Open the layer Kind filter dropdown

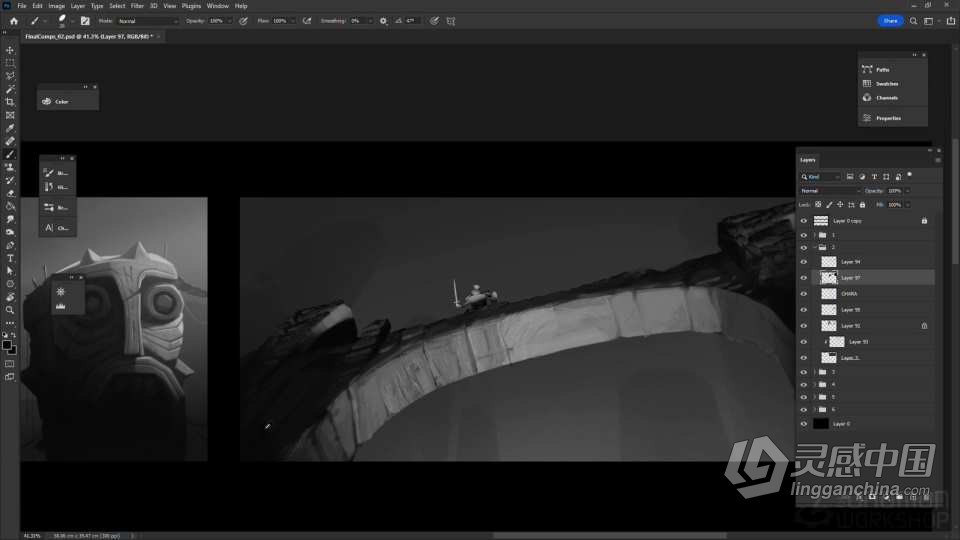[820, 177]
